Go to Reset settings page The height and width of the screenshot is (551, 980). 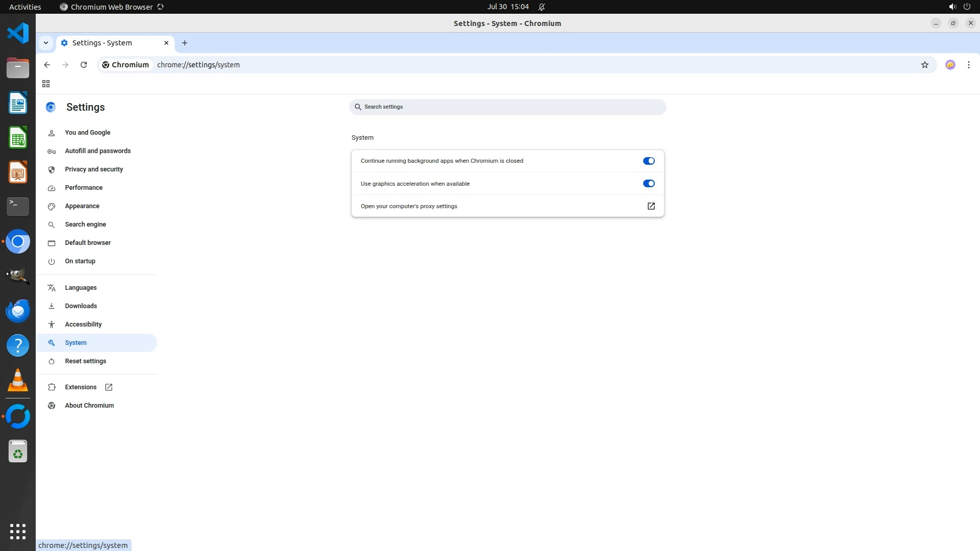(85, 361)
